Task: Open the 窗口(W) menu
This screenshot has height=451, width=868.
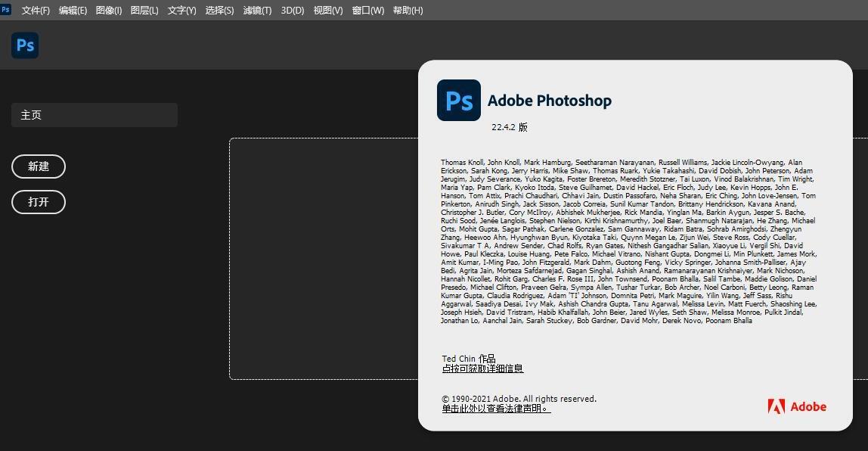Action: pyautogui.click(x=368, y=11)
